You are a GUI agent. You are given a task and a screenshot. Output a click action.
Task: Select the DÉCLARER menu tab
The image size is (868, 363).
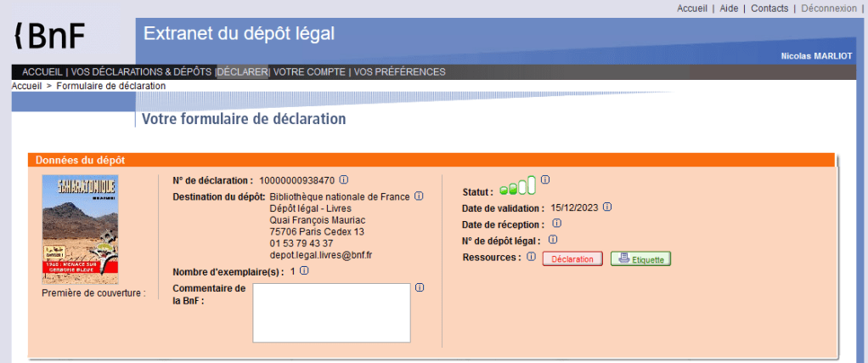coord(243,72)
